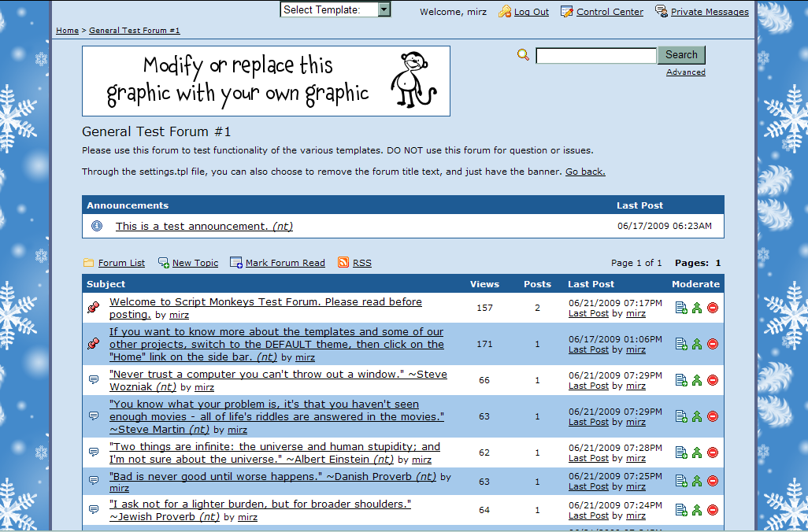Click pushpin icon of Welcome to Script Monkeys thread
Screen dimensions: 808x532
(x=93, y=308)
